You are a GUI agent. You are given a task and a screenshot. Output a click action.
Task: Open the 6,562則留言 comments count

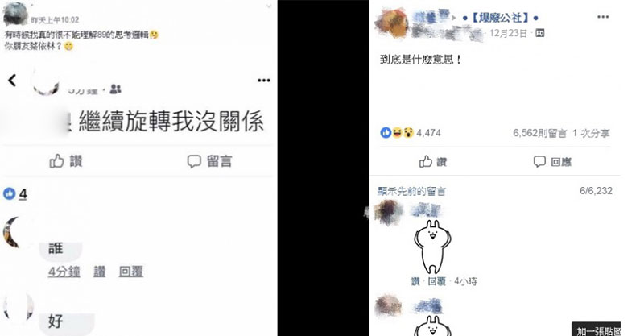(539, 133)
